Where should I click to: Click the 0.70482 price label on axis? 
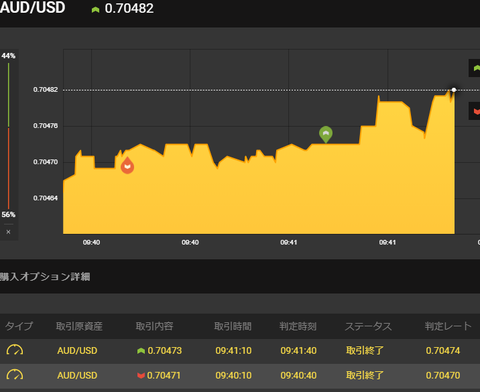[45, 90]
